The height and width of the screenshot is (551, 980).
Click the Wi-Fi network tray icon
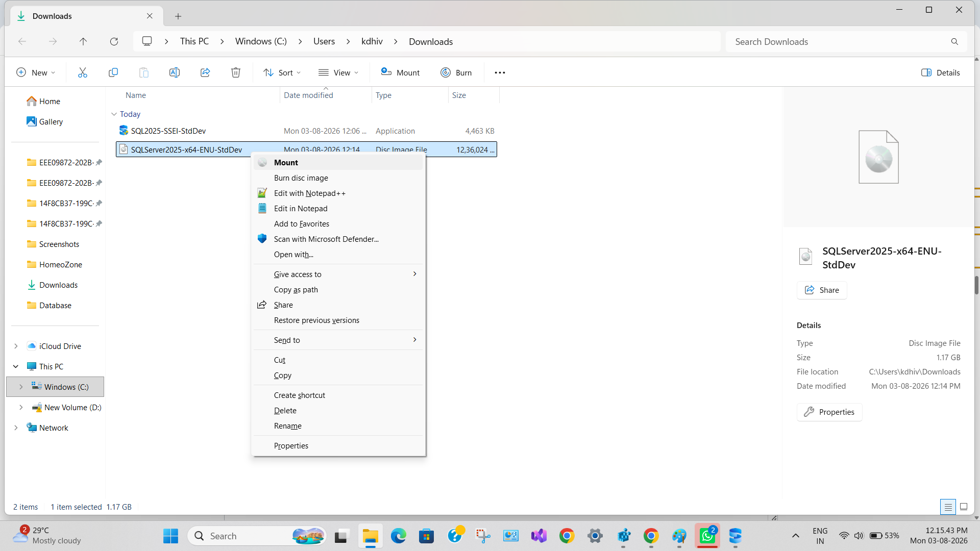[x=844, y=536]
